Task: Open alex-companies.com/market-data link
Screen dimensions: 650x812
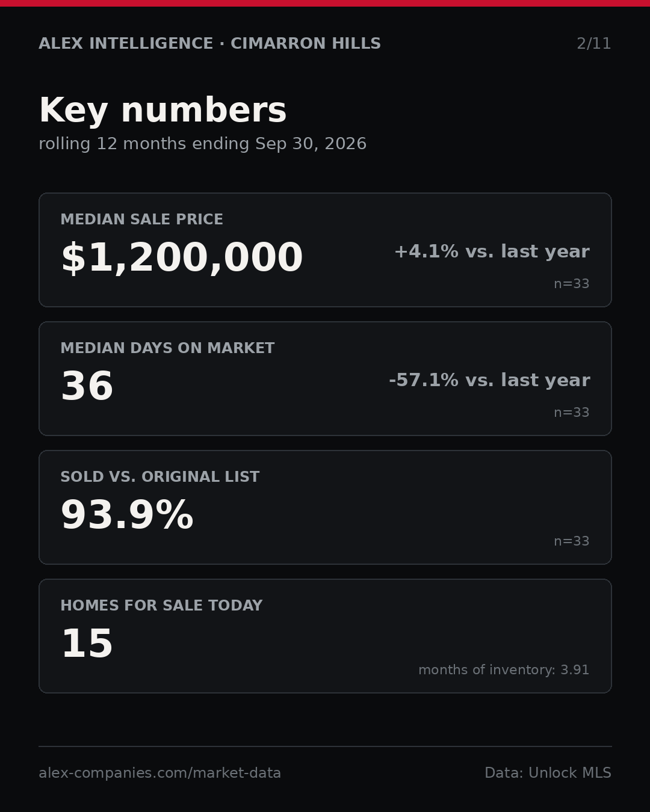Action: 159,773
